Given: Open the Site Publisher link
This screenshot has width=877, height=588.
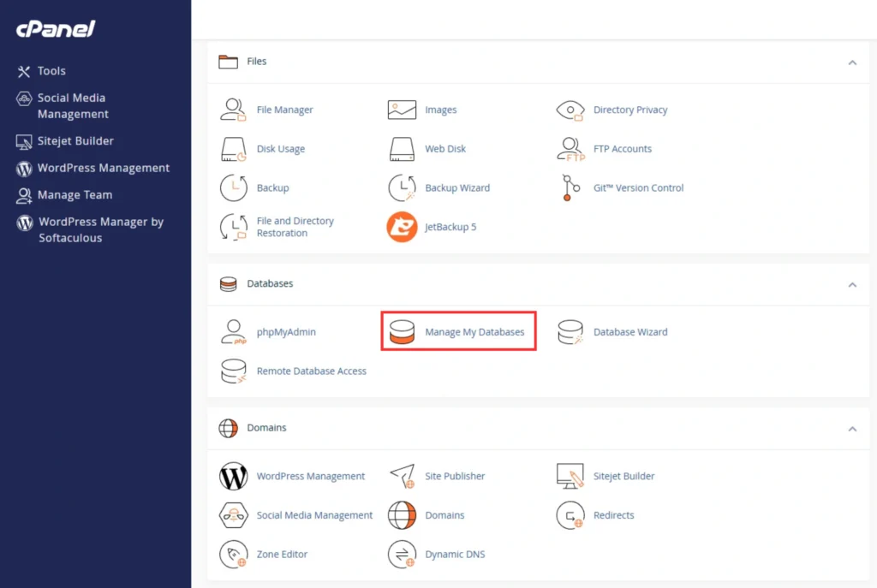Looking at the screenshot, I should click(x=455, y=476).
